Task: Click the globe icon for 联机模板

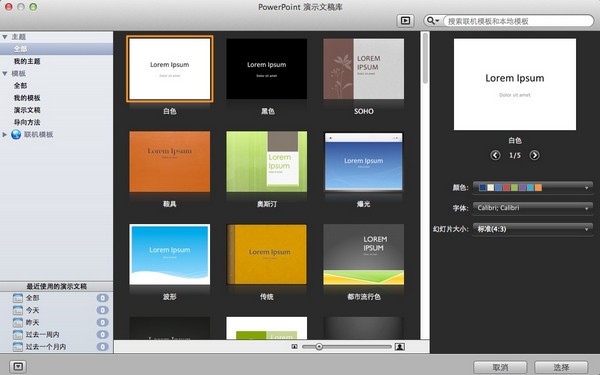Action: 16,134
